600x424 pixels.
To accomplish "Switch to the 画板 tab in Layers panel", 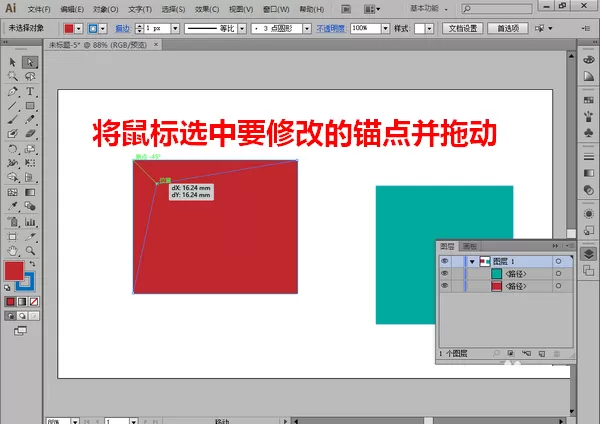I will coord(470,246).
